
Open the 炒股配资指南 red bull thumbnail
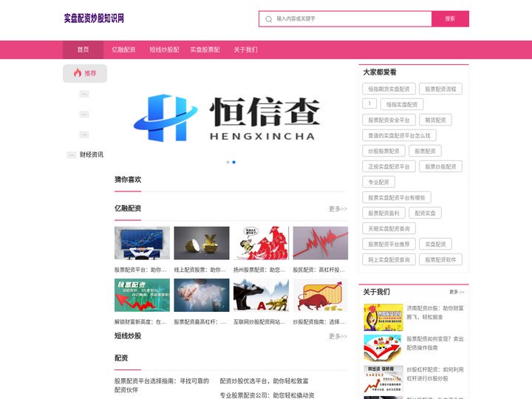[x=321, y=295]
